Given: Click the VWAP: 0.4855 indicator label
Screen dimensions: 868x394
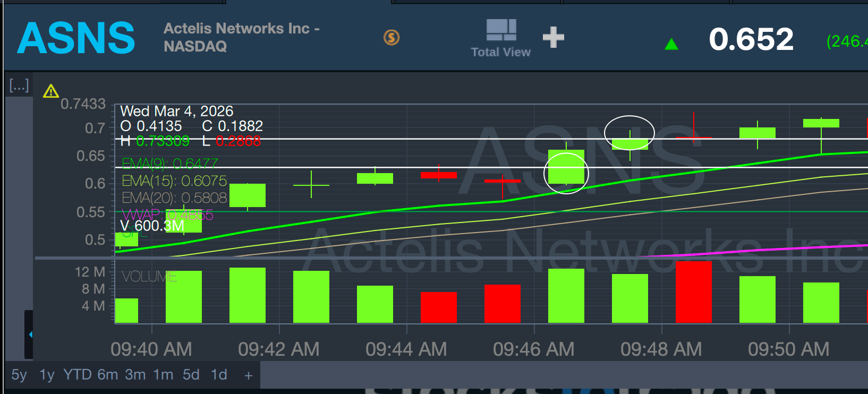Looking at the screenshot, I should (x=167, y=215).
